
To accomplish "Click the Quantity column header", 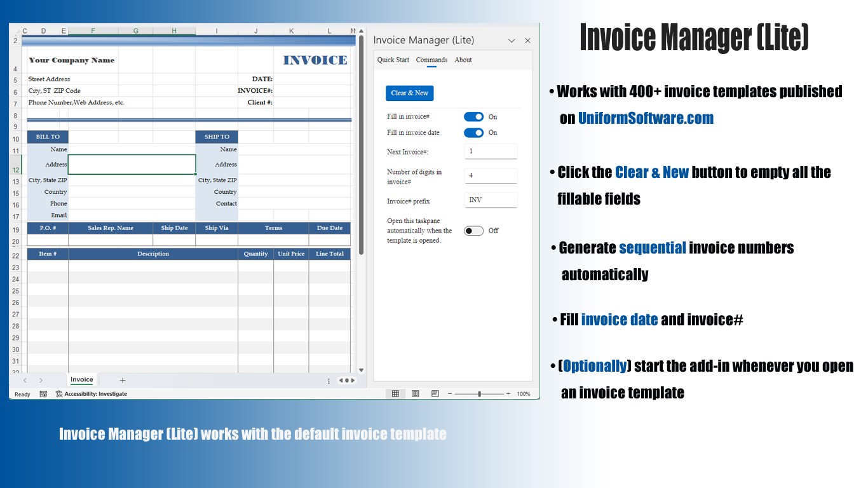I will point(255,254).
